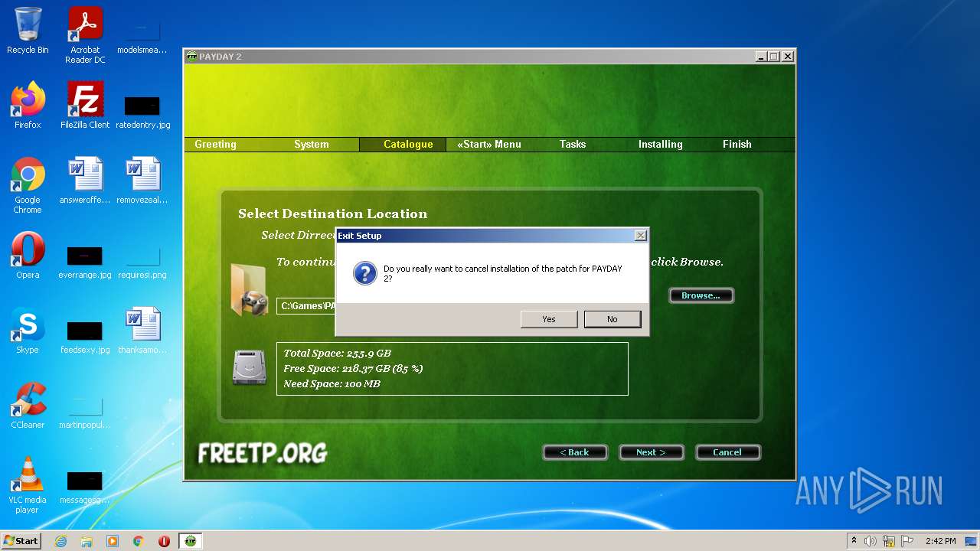The height and width of the screenshot is (551, 980).
Task: Select the «Start» Menu step tab
Action: (x=489, y=144)
